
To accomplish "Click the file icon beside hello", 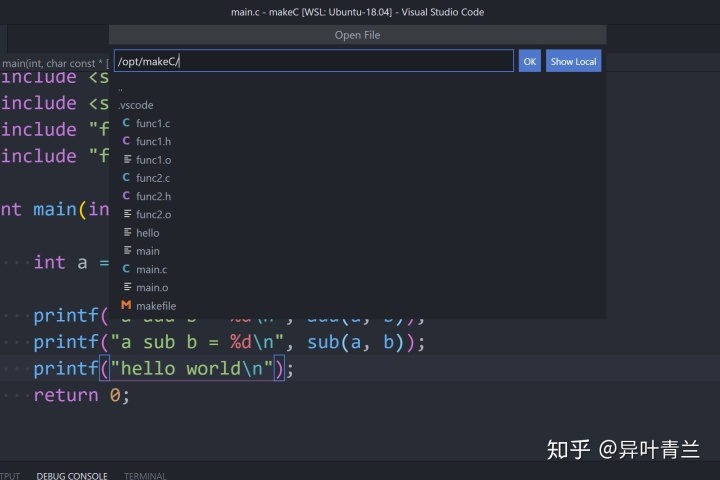I will (127, 232).
